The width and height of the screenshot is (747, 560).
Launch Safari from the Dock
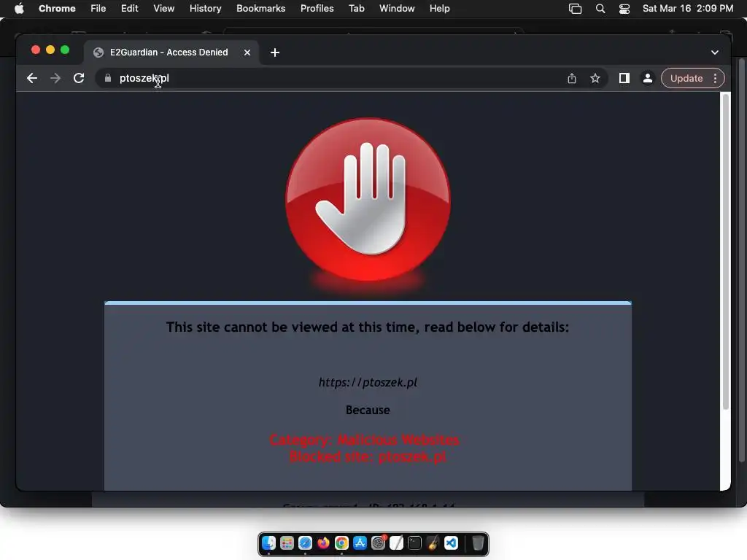[305, 542]
